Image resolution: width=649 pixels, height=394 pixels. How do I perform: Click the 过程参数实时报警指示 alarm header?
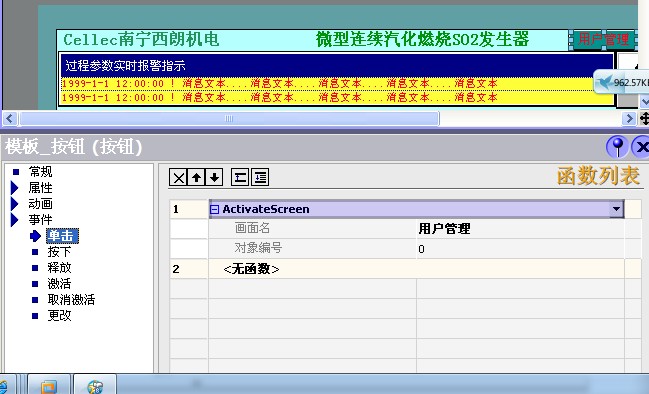click(x=336, y=65)
